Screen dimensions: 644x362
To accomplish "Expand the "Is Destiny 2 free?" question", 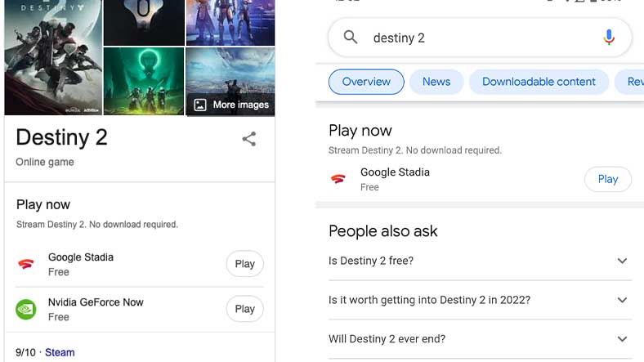I will [x=622, y=261].
